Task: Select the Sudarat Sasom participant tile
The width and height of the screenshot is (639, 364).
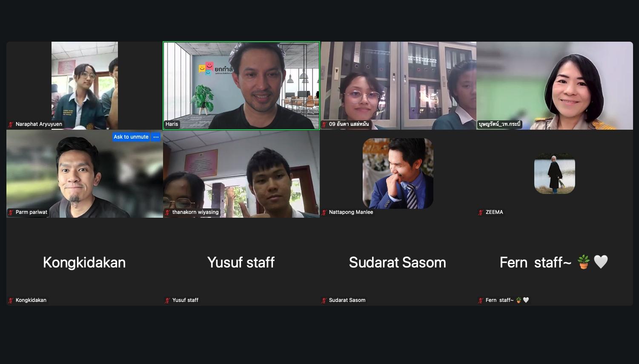Action: pos(398,262)
